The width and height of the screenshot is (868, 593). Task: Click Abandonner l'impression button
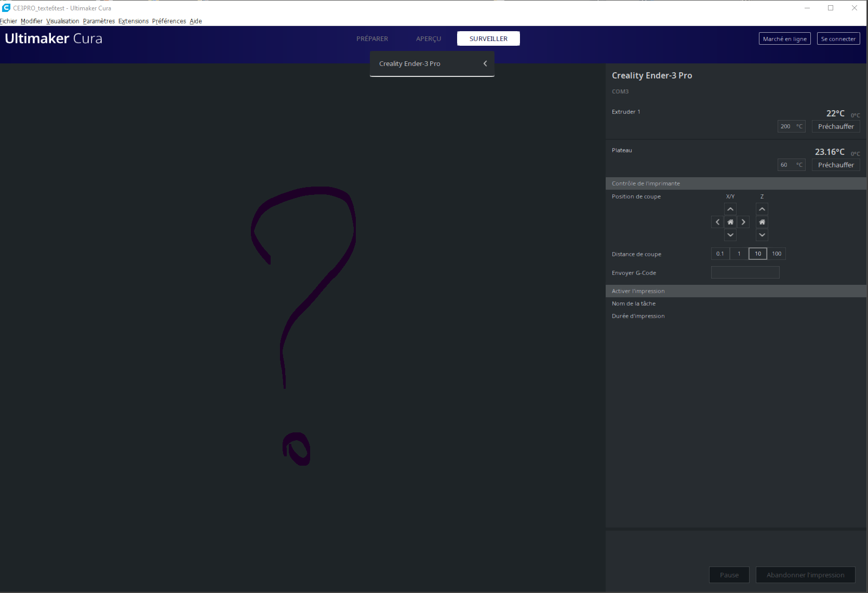[806, 575]
